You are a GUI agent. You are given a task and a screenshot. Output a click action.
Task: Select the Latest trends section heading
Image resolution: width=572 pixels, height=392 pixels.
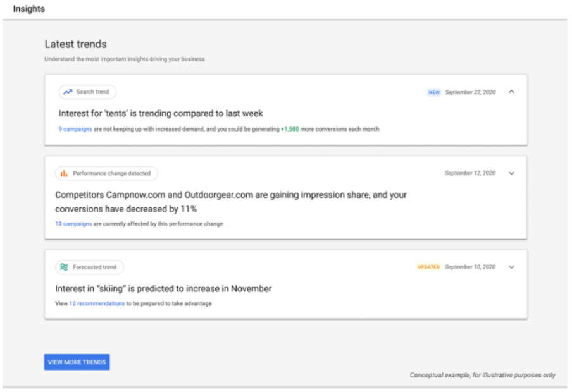(76, 46)
